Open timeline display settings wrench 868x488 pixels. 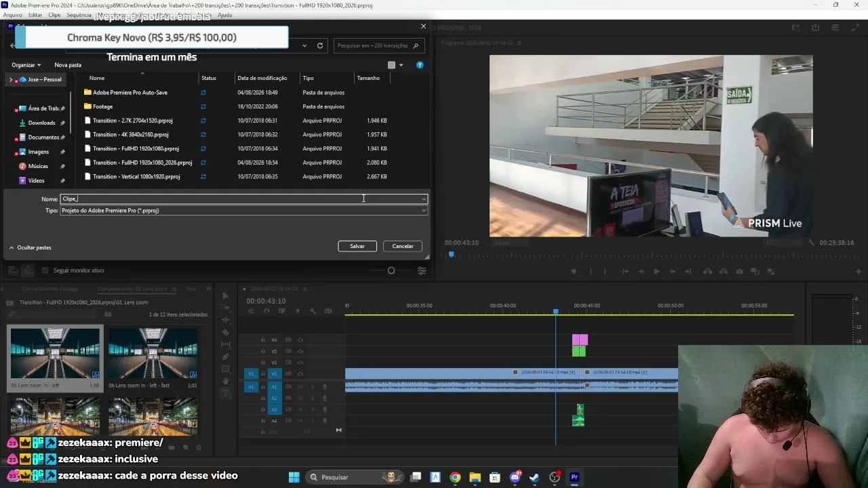313,311
